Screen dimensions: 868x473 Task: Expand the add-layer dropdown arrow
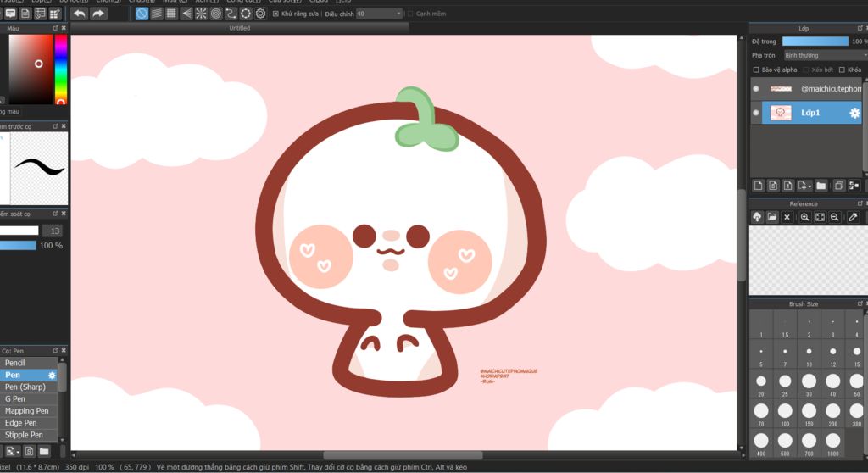coord(810,186)
